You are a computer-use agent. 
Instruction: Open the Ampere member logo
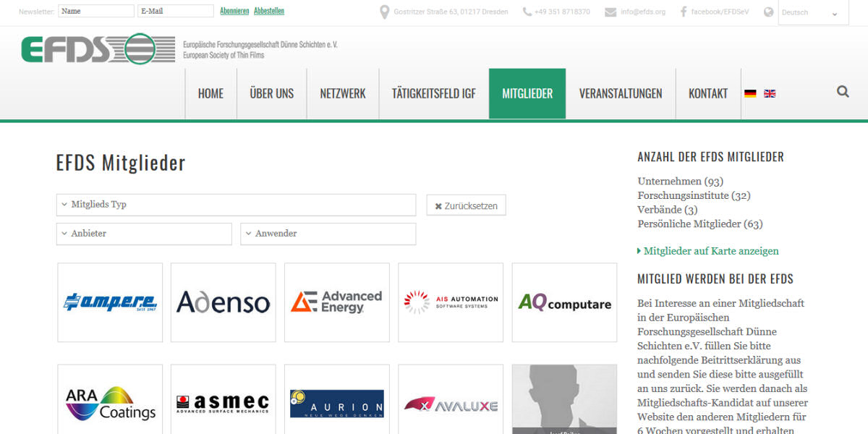point(110,302)
